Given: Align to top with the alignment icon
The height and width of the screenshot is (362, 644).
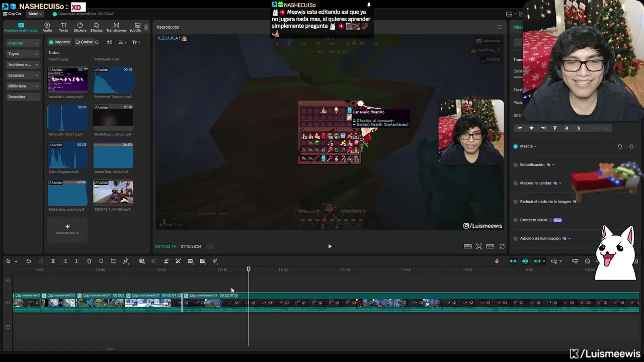Looking at the screenshot, I should pyautogui.click(x=555, y=128).
